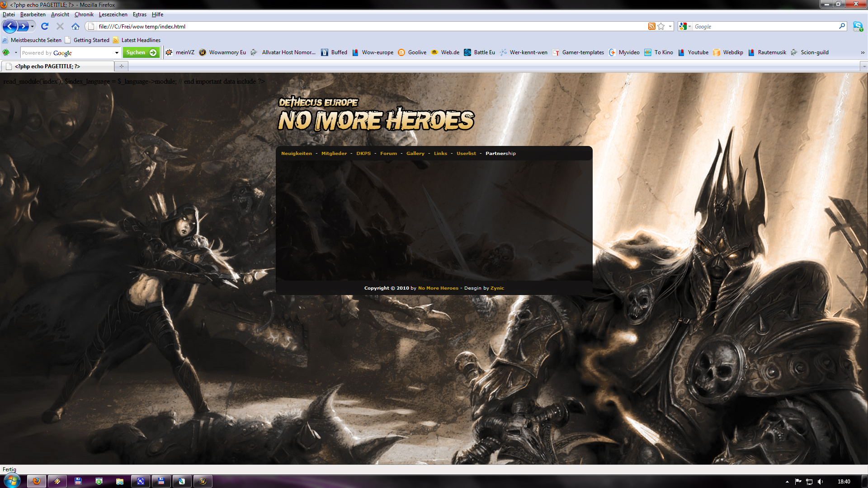Focus the Google search box
868x488 pixels.
tap(765, 27)
